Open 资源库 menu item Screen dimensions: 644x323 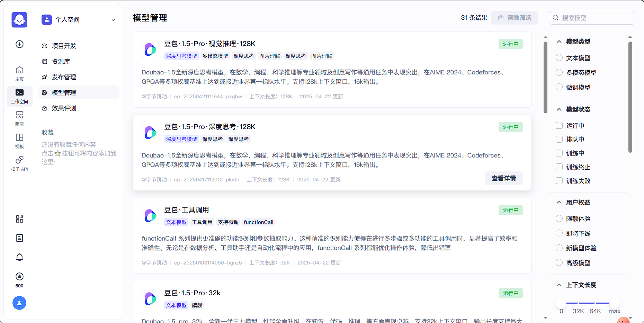pos(79,61)
